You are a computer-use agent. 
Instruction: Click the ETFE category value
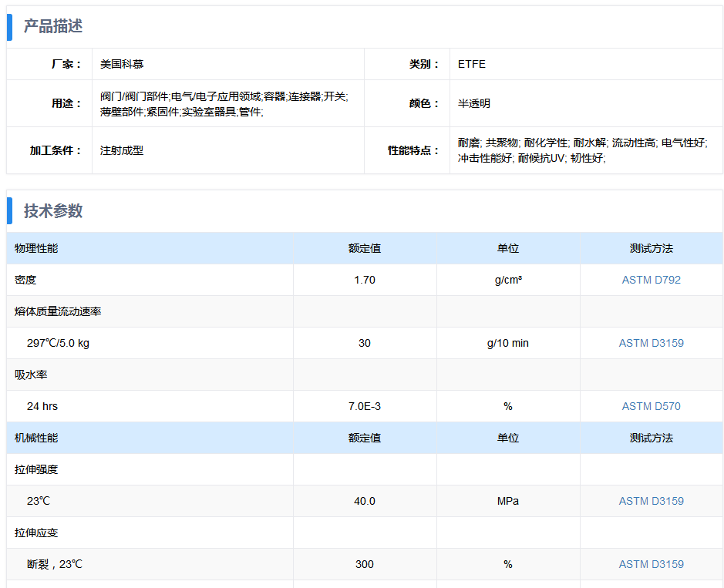point(472,64)
